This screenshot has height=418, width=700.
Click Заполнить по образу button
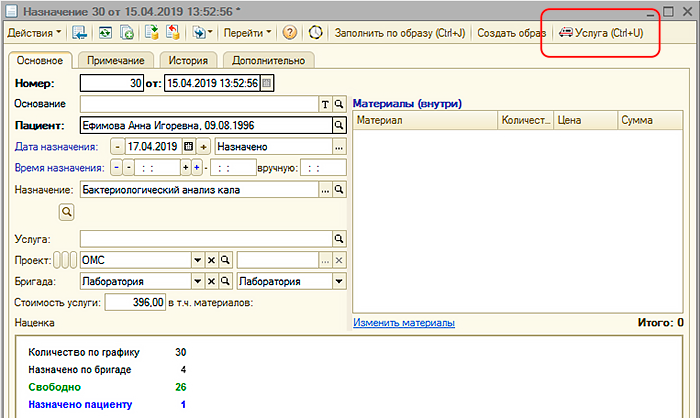coord(398,33)
